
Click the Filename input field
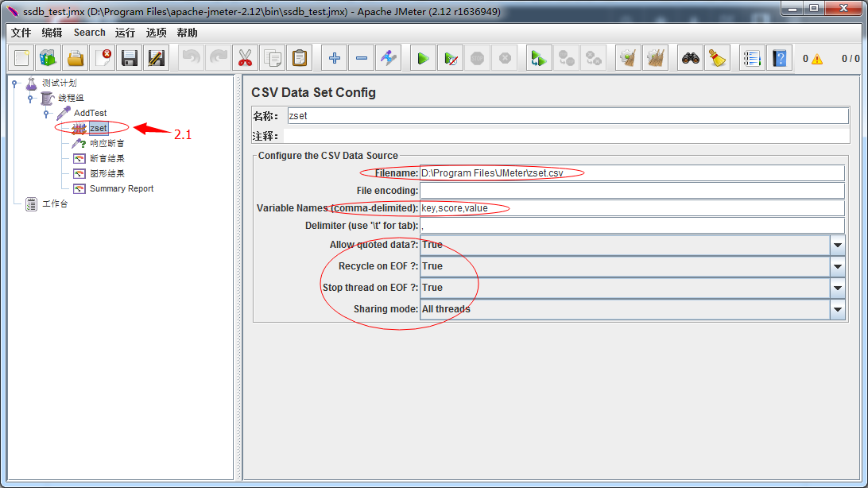[x=632, y=173]
